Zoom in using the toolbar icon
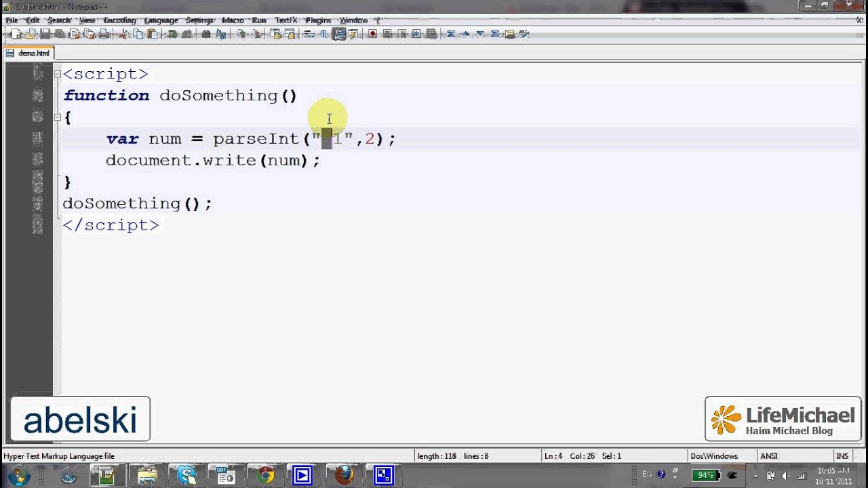Viewport: 868px width, 488px height. pos(240,34)
